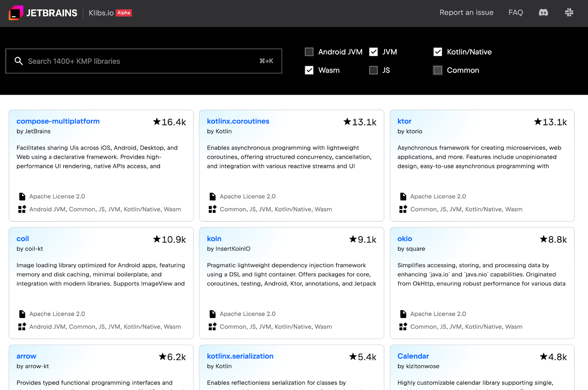Click license file icon on compose-multiplatform card

[22, 196]
